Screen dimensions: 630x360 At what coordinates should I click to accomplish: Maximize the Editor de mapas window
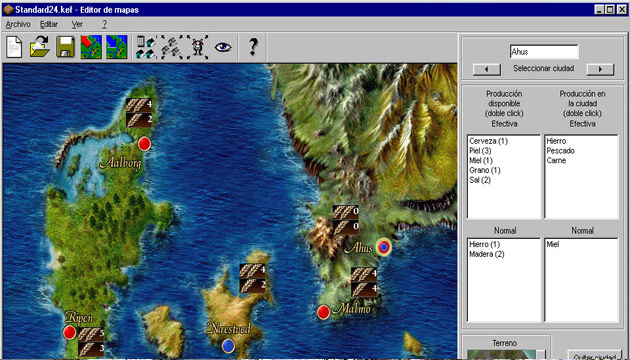610,10
